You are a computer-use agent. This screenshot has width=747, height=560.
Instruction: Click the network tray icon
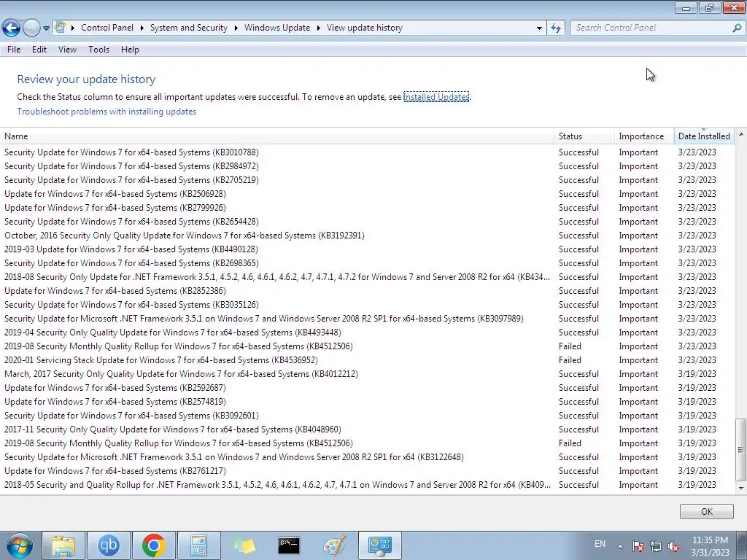pyautogui.click(x=656, y=546)
